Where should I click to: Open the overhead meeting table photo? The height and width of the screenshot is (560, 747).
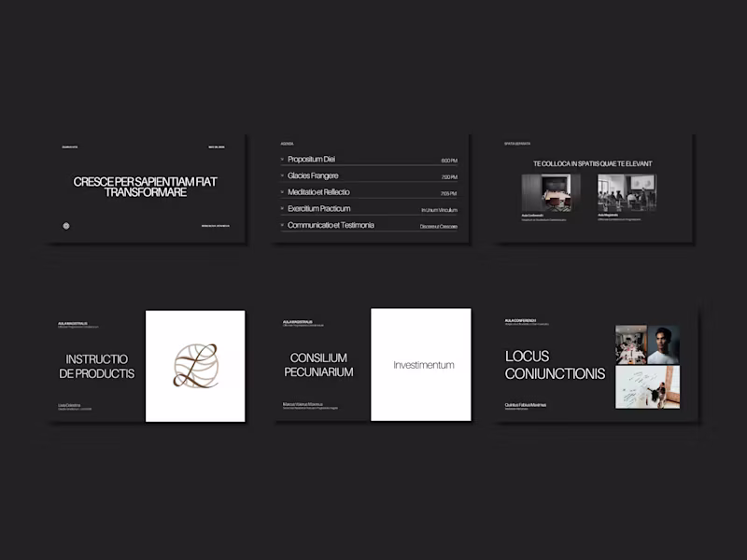pos(631,344)
